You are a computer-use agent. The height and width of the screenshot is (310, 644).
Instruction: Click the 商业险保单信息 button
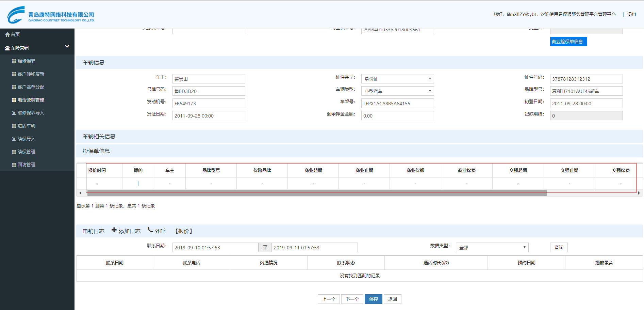coord(568,42)
